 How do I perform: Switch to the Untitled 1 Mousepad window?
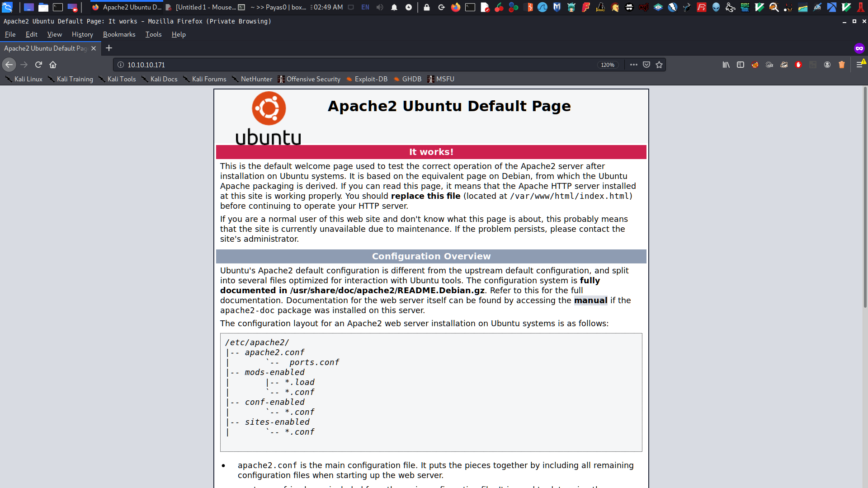click(200, 7)
